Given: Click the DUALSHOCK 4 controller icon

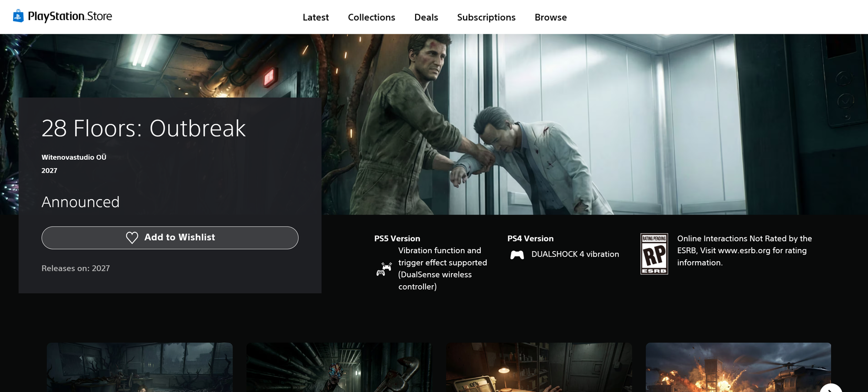Looking at the screenshot, I should pyautogui.click(x=517, y=255).
